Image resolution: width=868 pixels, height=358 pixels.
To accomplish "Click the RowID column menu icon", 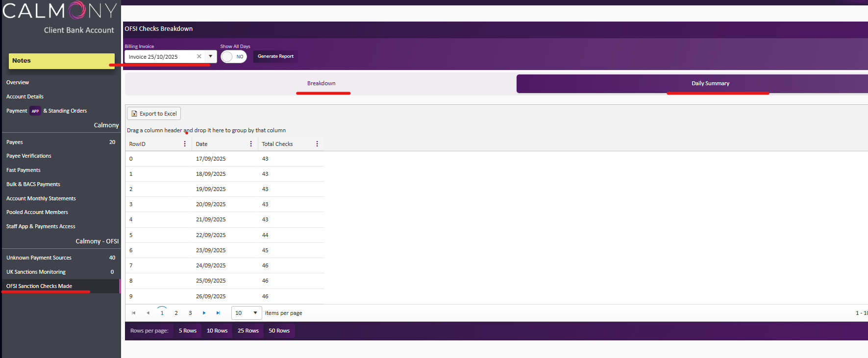I will pyautogui.click(x=185, y=144).
